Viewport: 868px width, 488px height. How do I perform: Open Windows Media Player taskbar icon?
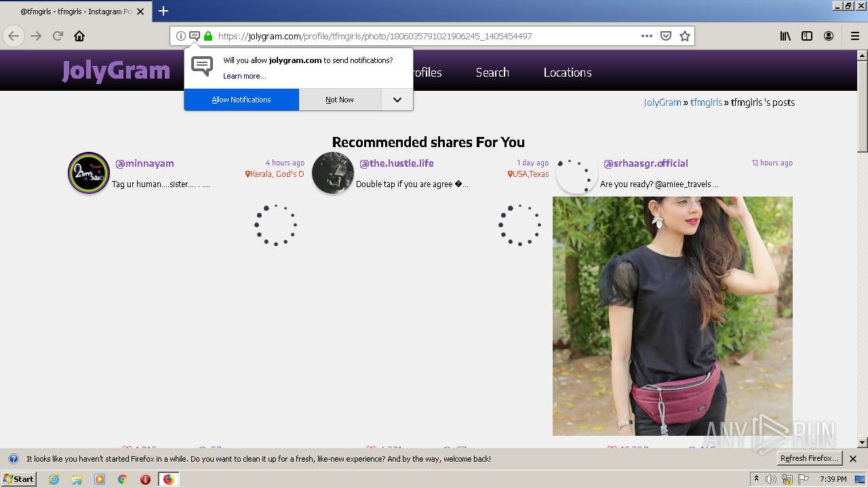pos(100,479)
